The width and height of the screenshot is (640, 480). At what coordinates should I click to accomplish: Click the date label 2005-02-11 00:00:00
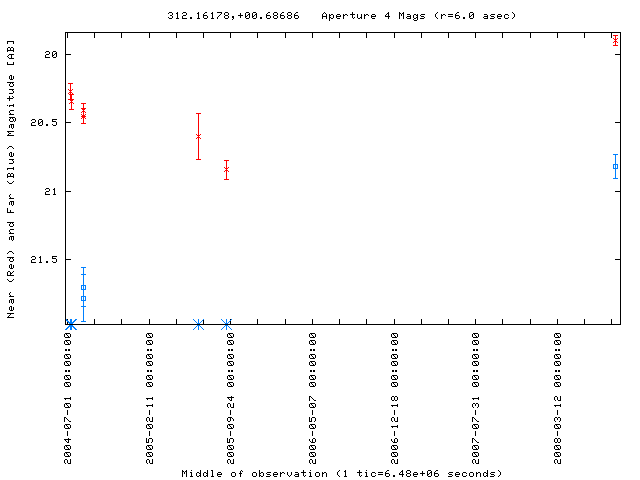point(149,398)
